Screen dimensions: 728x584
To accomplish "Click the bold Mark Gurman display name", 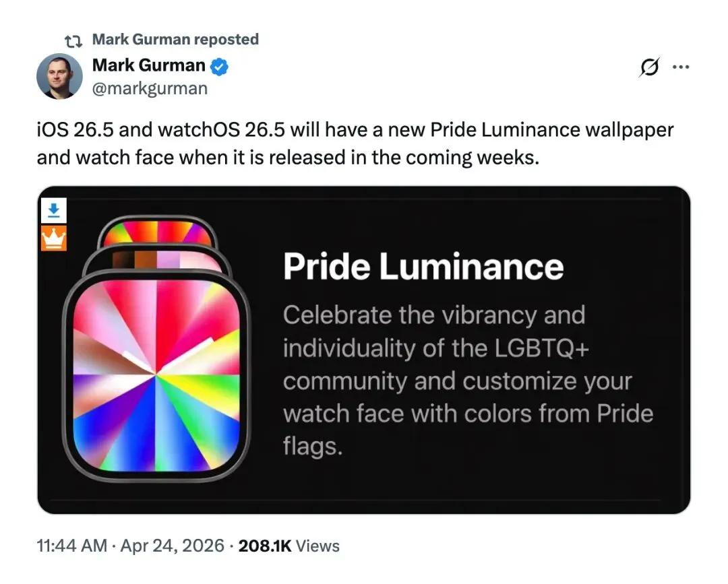I will coord(148,65).
